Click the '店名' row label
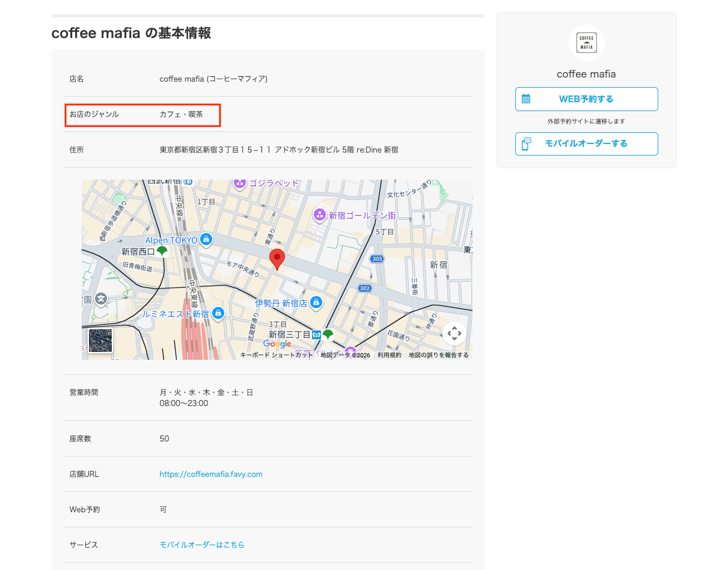This screenshot has width=728, height=570. coord(76,79)
